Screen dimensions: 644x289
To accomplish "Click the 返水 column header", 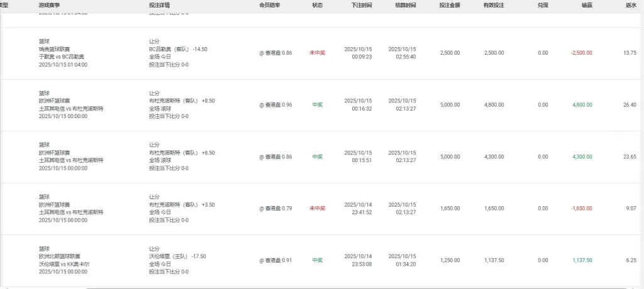I will coord(631,5).
